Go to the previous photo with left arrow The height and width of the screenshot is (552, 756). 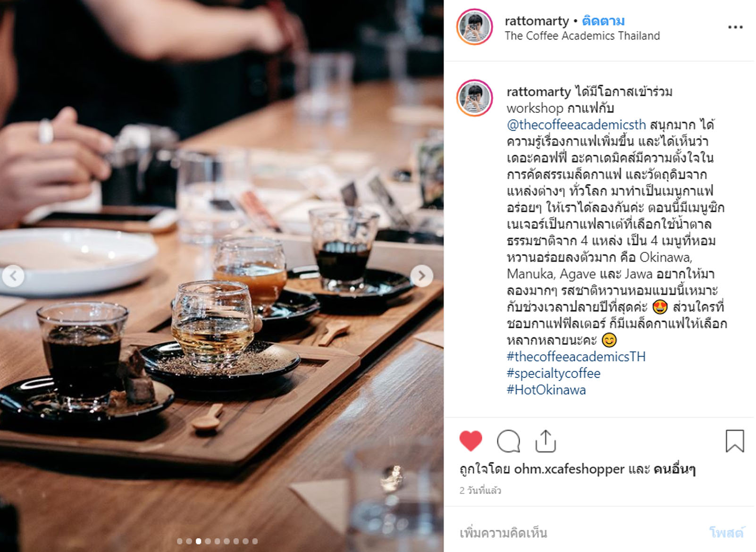pyautogui.click(x=13, y=276)
